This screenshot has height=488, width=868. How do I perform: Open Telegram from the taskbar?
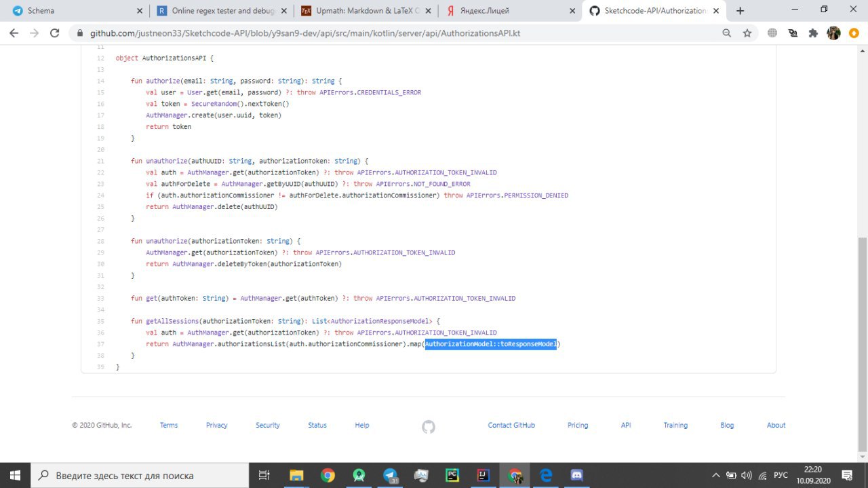[x=390, y=475]
